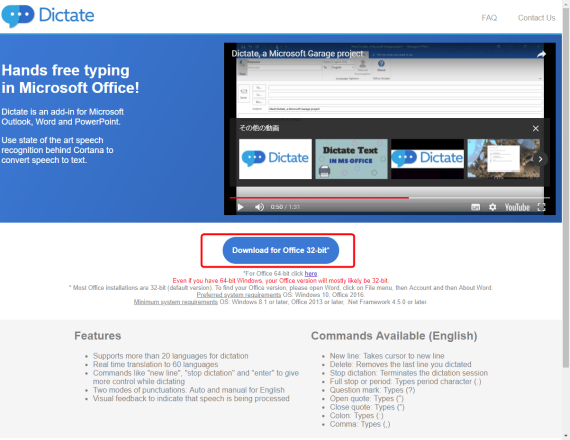Select the third related video with the Dictate logo

tap(428, 159)
